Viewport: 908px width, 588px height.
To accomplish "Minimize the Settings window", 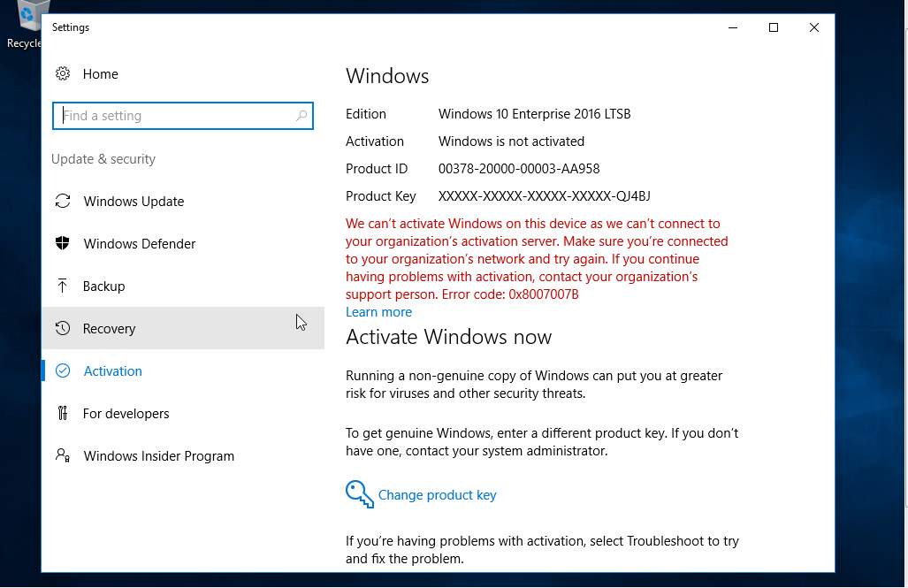I will point(733,27).
